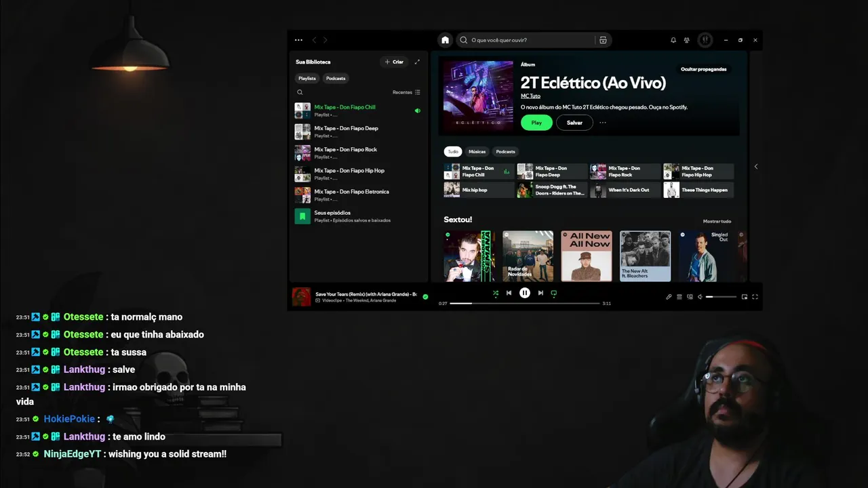The image size is (868, 488).
Task: Toggle repeat mode
Action: click(554, 293)
